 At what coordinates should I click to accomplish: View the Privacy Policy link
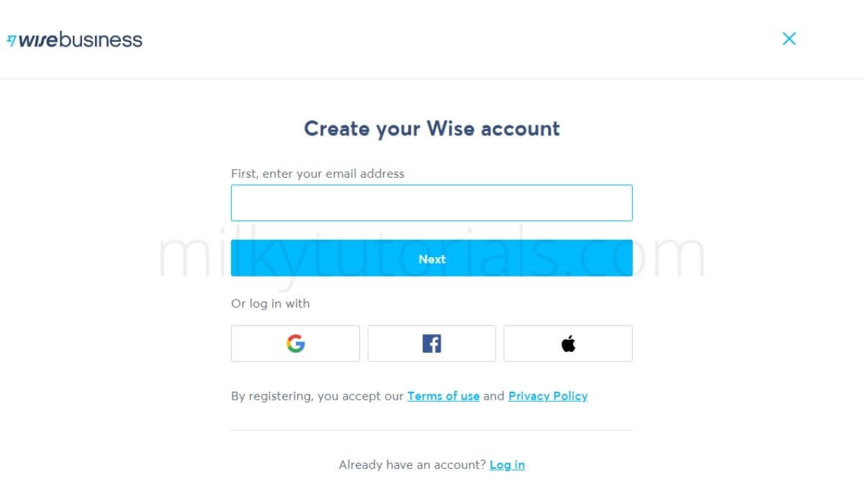click(548, 396)
